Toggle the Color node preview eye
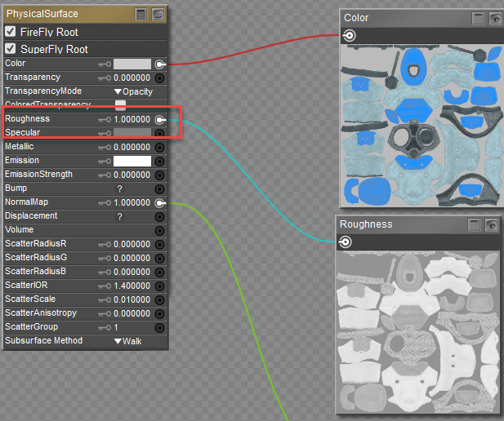Viewport: 504px width, 421px height. point(493,18)
